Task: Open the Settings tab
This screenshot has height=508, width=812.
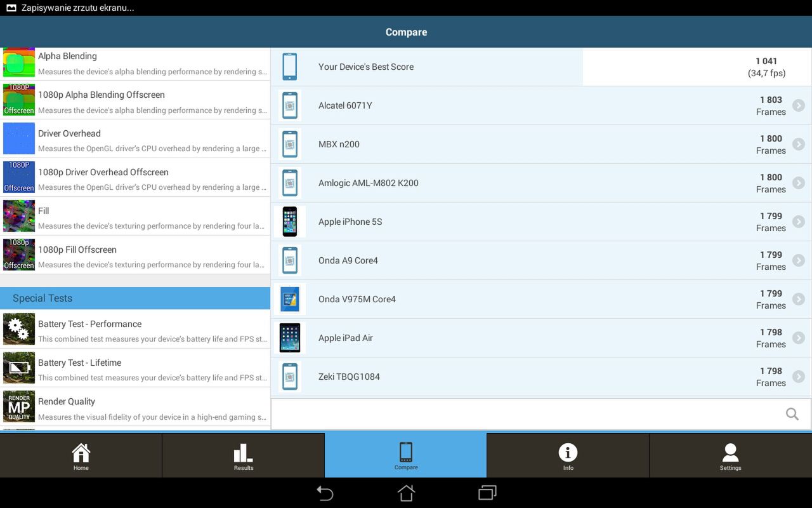Action: (x=731, y=455)
